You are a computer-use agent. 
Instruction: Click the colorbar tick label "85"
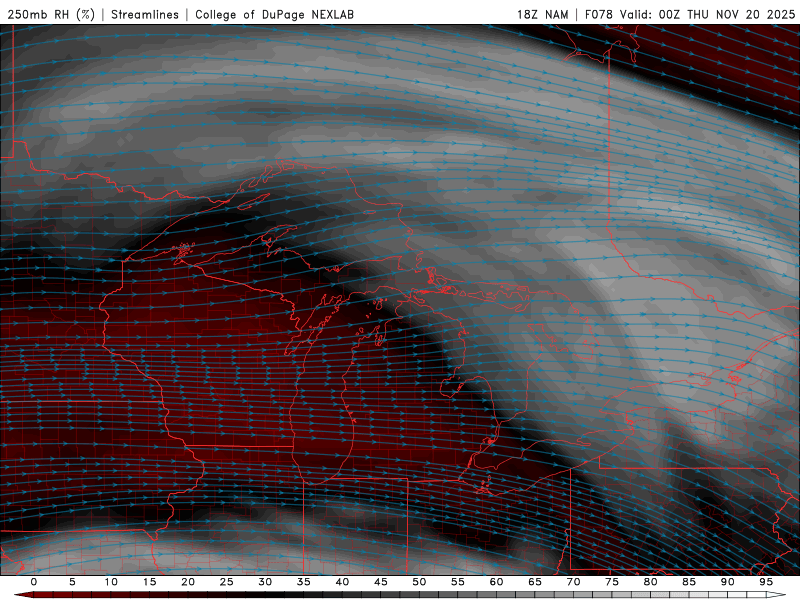coord(689,582)
